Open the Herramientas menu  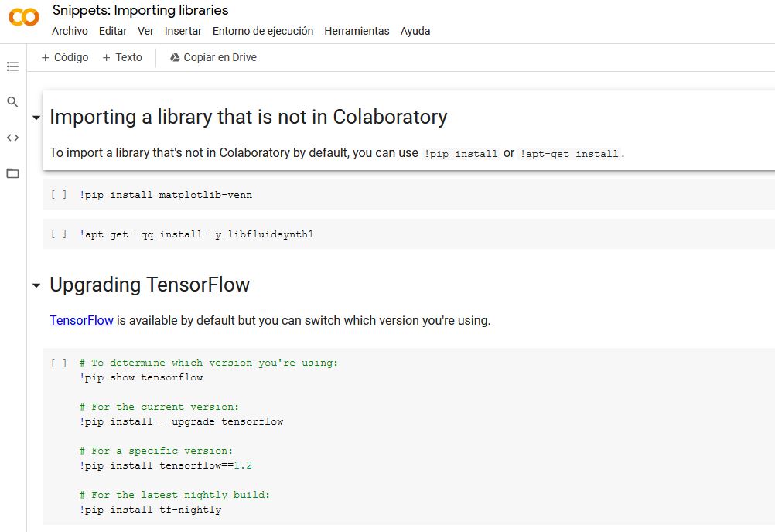click(357, 31)
